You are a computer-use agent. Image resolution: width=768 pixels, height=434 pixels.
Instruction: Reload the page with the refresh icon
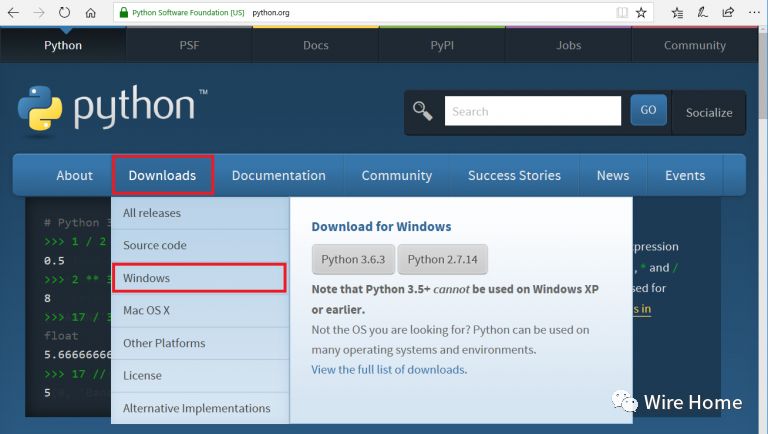[x=64, y=12]
